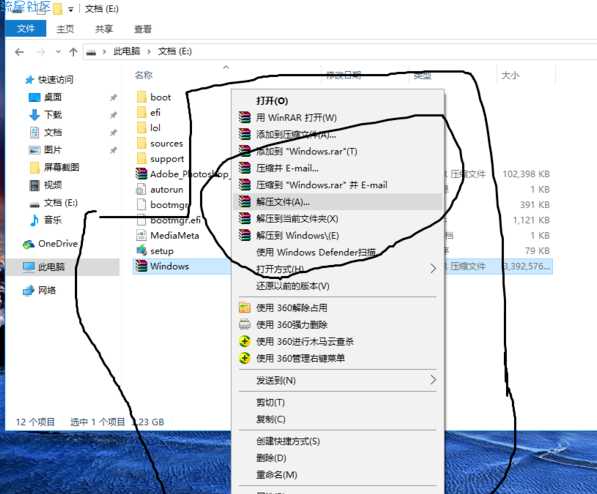Choose 打开(O) from the context menu
597x494 pixels.
click(337, 101)
